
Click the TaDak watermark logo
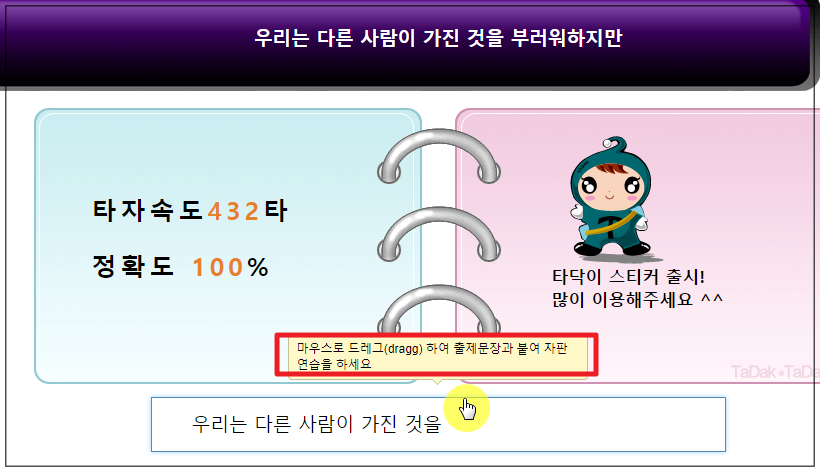coord(775,372)
